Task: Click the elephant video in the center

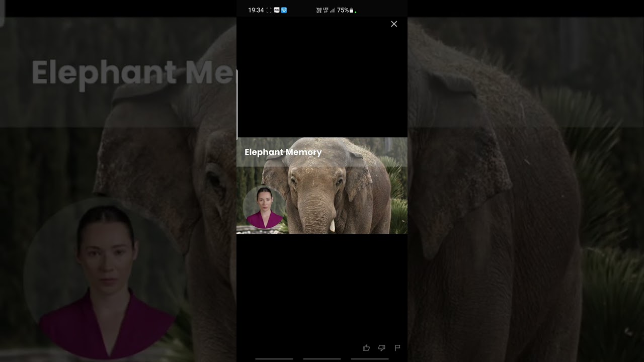Action: pyautogui.click(x=322, y=186)
